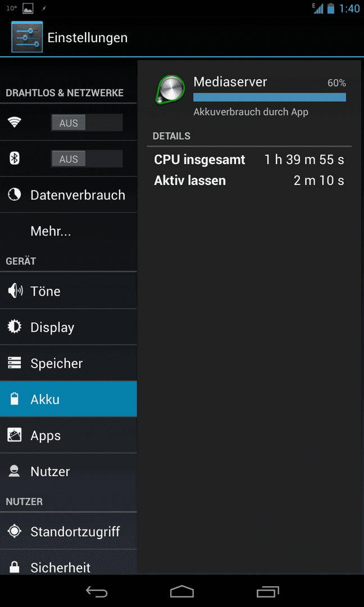Tap the Android back navigation button
Screen dimensions: 364x607
97,591
